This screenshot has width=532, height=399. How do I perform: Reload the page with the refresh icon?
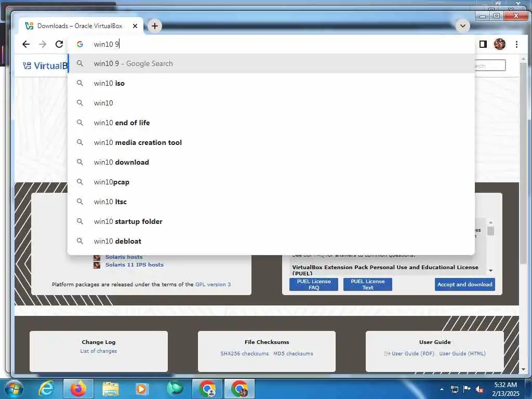point(59,44)
